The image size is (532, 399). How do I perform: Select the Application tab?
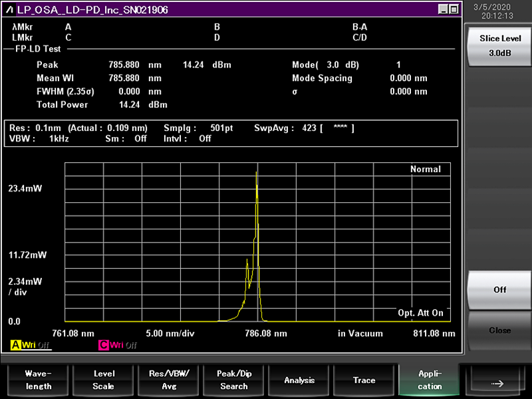click(x=430, y=380)
